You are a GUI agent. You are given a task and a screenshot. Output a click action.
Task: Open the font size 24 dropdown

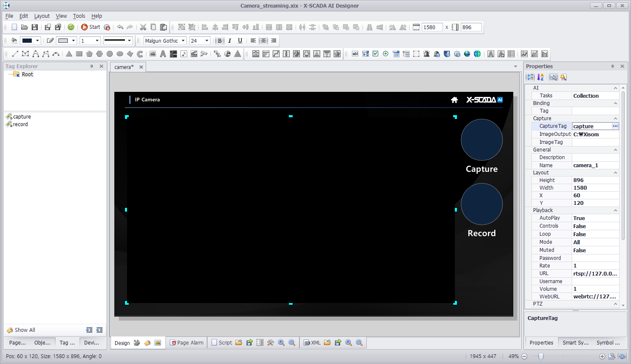pos(207,41)
